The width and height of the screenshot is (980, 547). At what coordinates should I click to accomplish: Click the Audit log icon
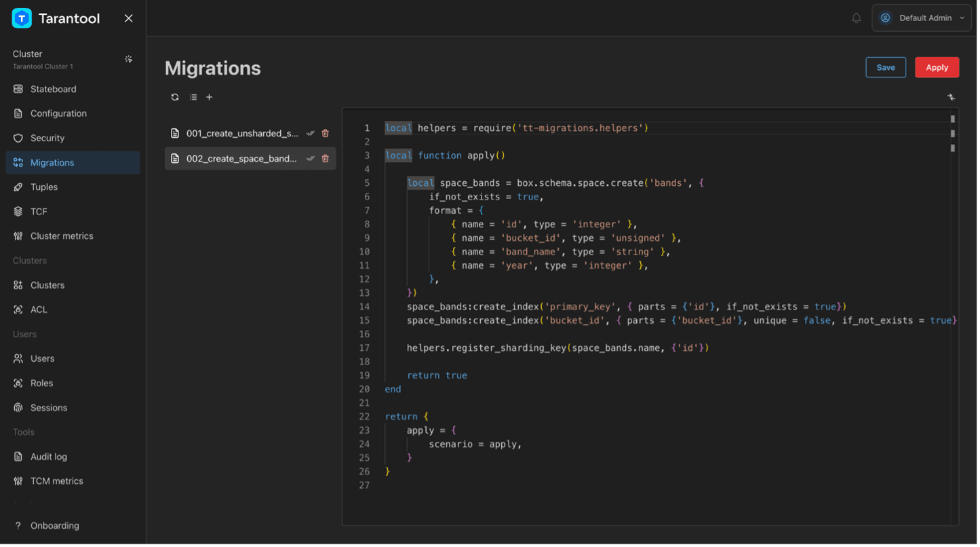(18, 457)
